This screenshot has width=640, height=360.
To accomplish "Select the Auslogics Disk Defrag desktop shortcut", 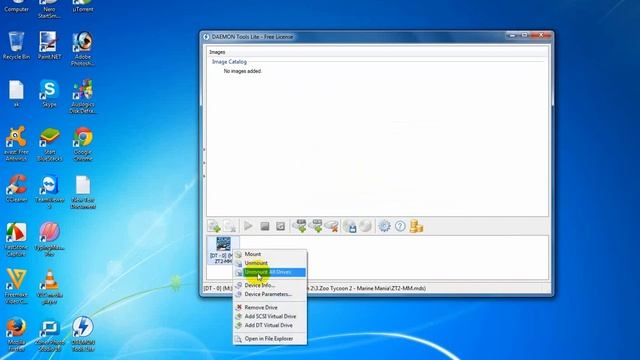I will [x=83, y=97].
